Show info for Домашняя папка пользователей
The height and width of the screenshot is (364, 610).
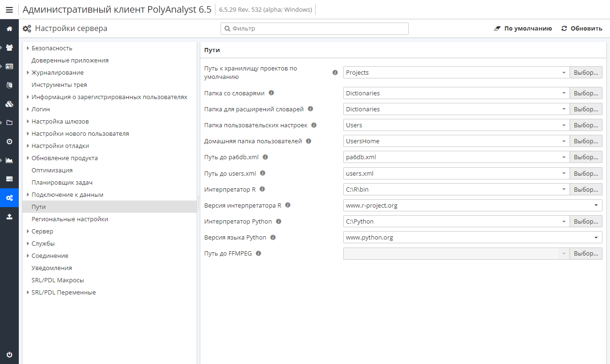click(x=309, y=141)
